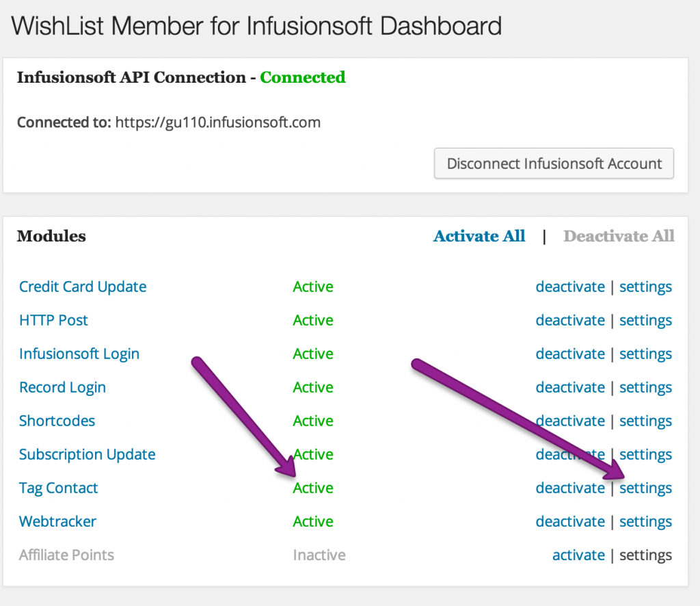Open settings for Infusionsoft Login

tap(645, 354)
